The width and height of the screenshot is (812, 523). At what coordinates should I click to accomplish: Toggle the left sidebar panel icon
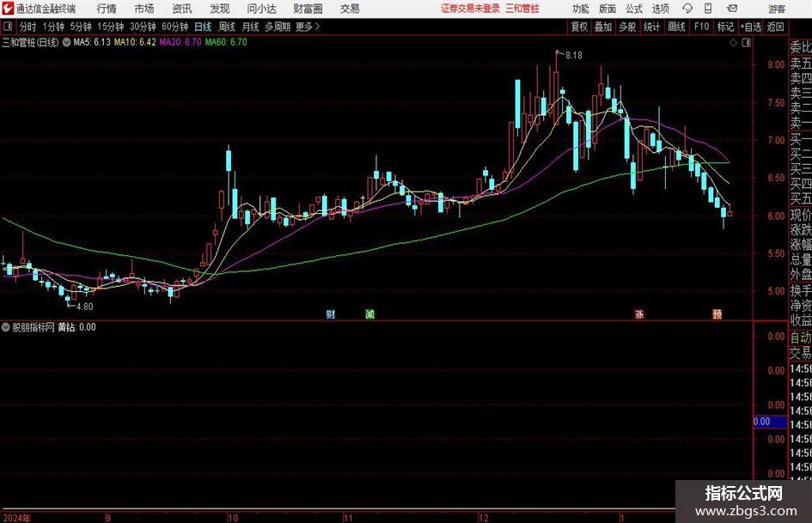click(7, 27)
